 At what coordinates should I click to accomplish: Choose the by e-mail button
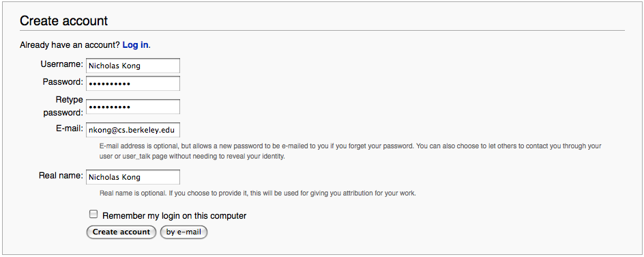[x=184, y=232]
